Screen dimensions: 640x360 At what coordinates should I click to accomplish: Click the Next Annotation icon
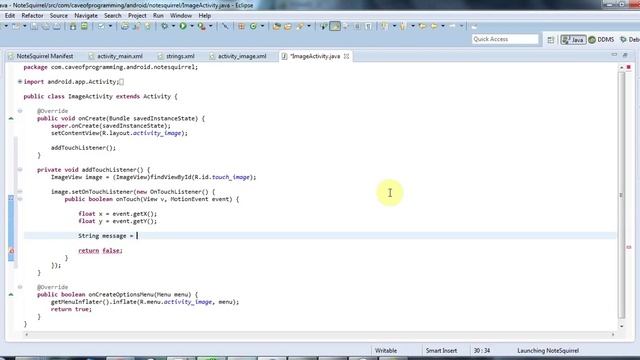point(384,27)
